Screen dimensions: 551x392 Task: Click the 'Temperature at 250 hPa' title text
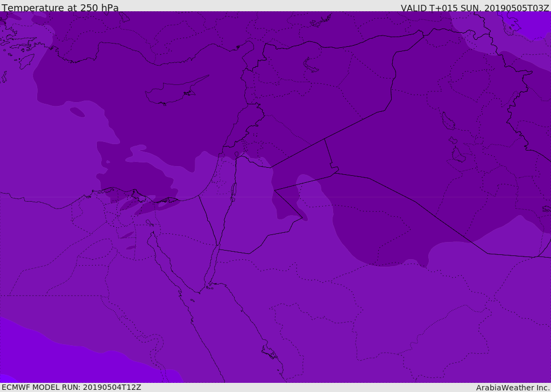pyautogui.click(x=60, y=8)
